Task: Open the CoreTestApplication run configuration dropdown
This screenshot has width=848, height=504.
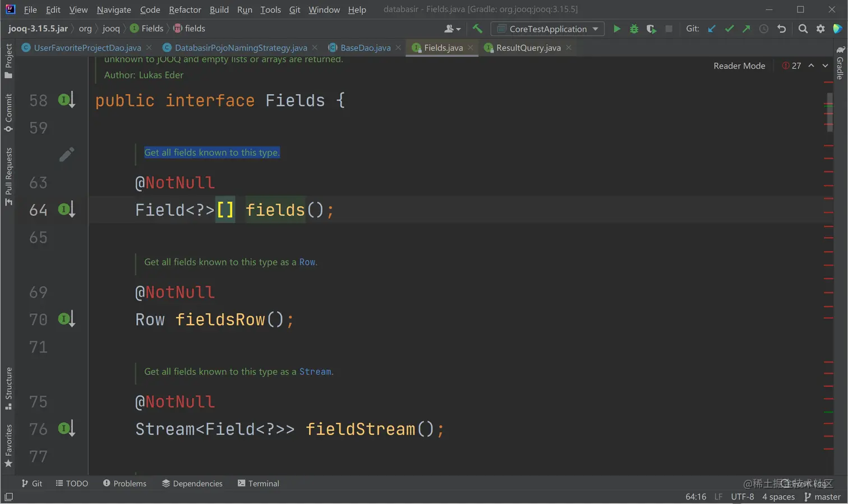Action: [547, 29]
